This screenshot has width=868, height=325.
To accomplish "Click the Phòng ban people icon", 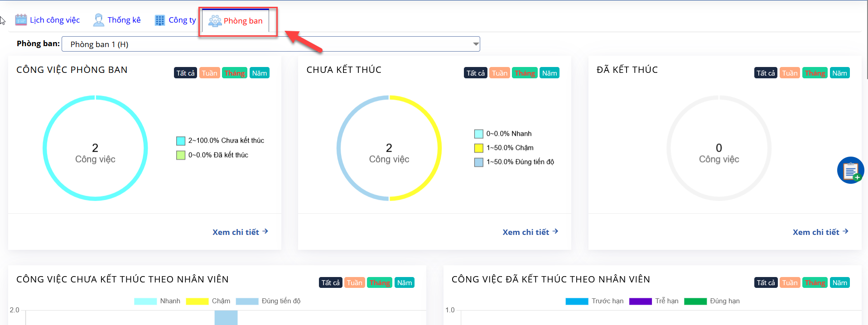I will (x=215, y=21).
